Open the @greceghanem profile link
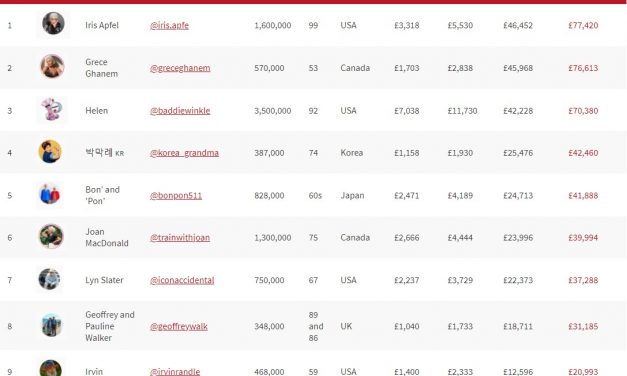The width and height of the screenshot is (627, 376). point(180,68)
